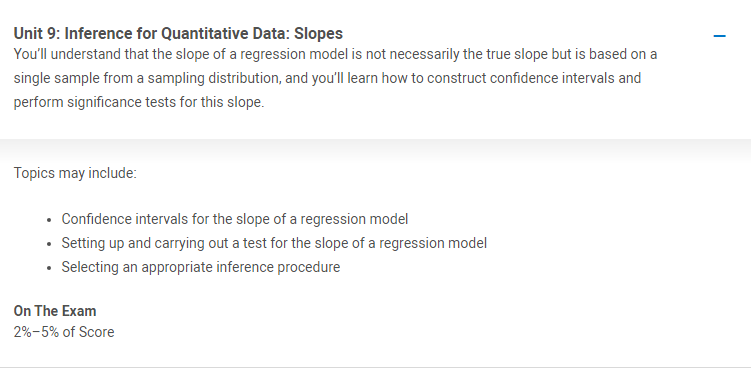This screenshot has width=751, height=368.
Task: Select 'Setting up and carrying out a test' topic
Action: pos(274,243)
